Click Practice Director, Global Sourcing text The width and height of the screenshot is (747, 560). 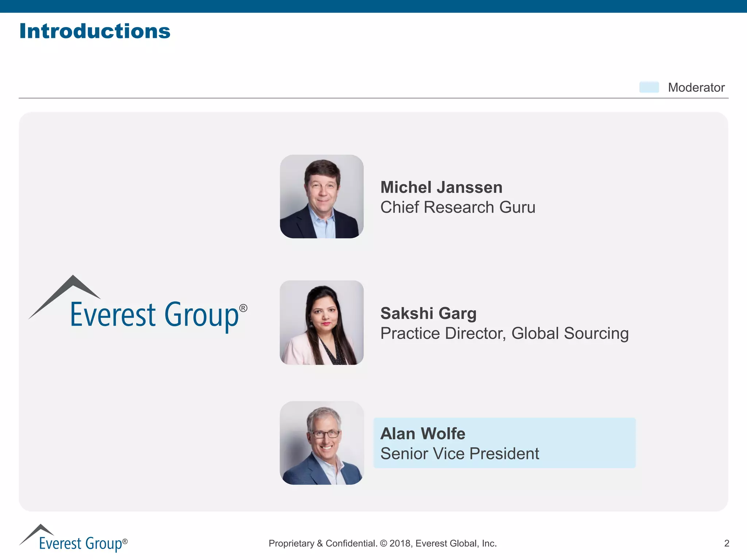click(504, 333)
